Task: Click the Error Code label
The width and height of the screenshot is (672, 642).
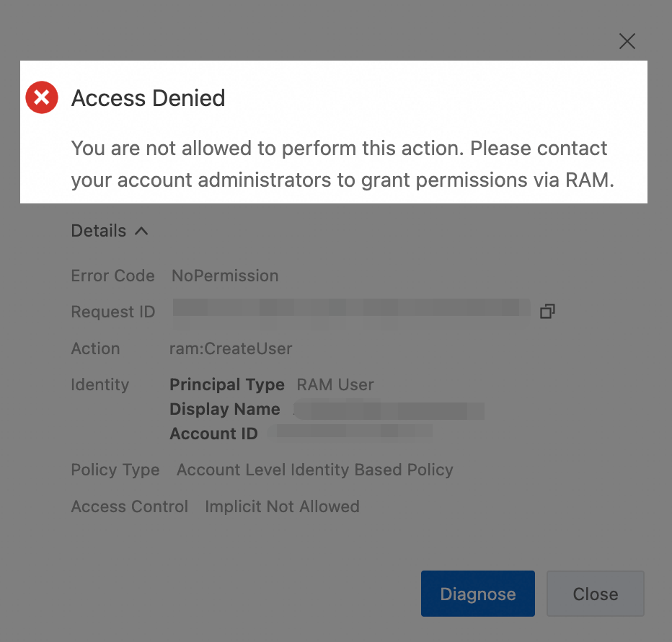Action: tap(112, 276)
